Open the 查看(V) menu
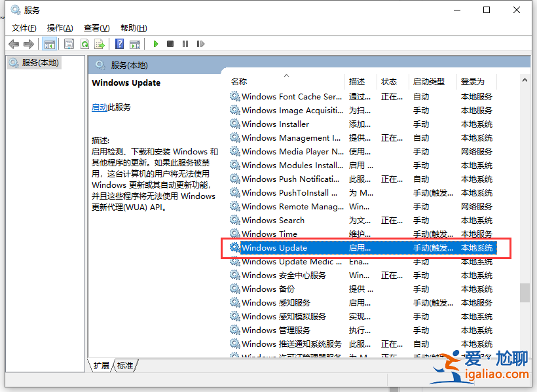 click(x=96, y=27)
